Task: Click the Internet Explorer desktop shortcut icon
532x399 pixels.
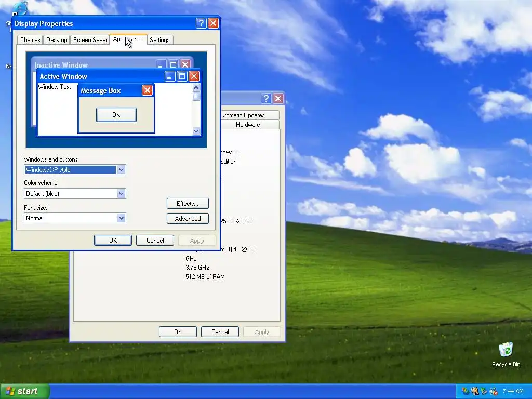Action: (20, 8)
